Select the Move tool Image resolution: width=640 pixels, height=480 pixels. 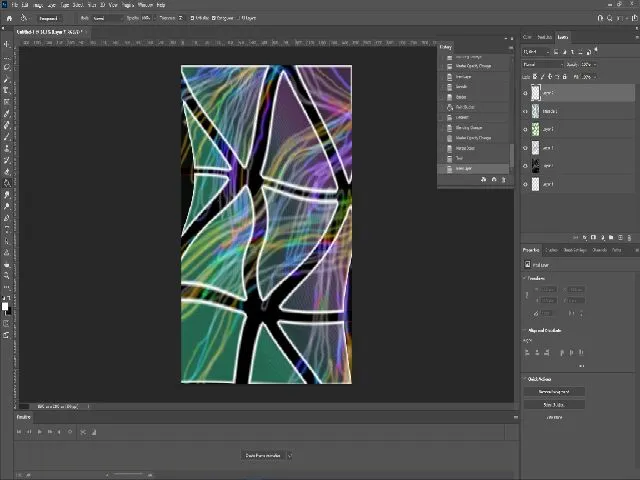(7, 44)
